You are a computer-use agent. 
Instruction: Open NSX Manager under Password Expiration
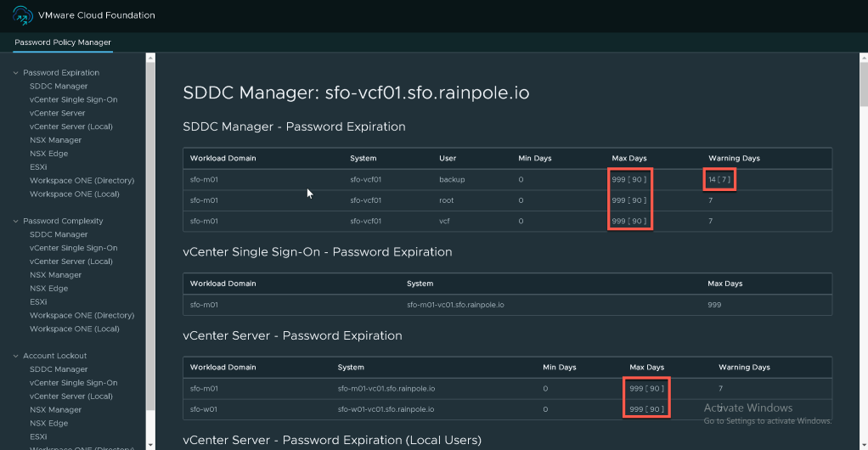[x=55, y=140]
